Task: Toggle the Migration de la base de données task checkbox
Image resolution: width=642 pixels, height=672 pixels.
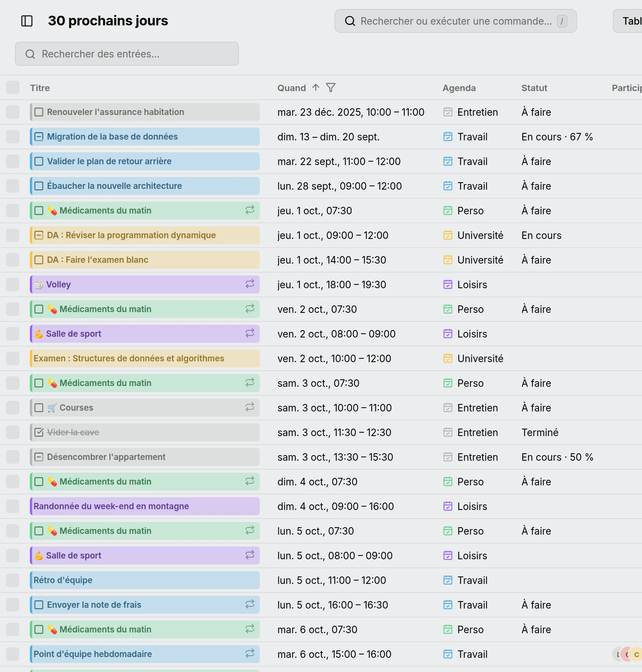Action: pos(39,137)
